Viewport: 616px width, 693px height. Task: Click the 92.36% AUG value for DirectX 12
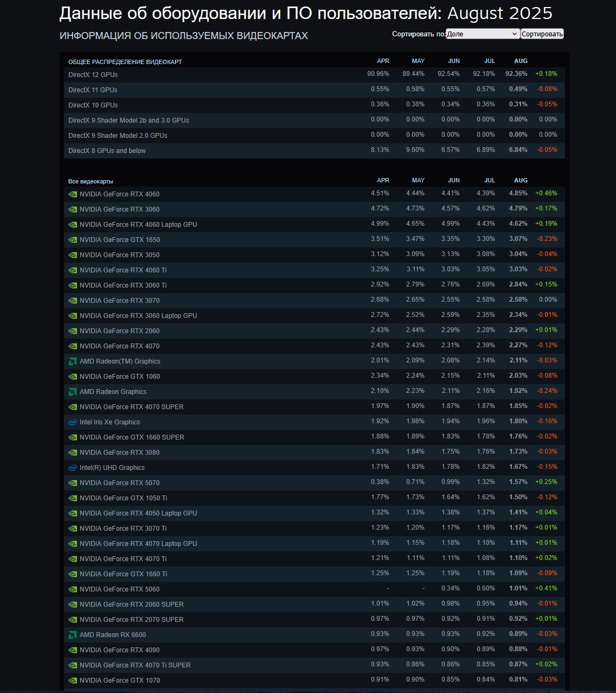tap(516, 74)
